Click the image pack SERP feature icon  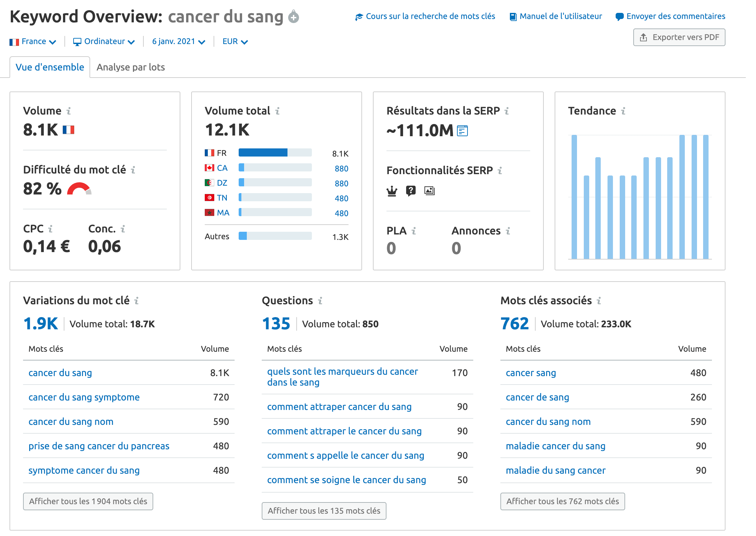tap(429, 191)
